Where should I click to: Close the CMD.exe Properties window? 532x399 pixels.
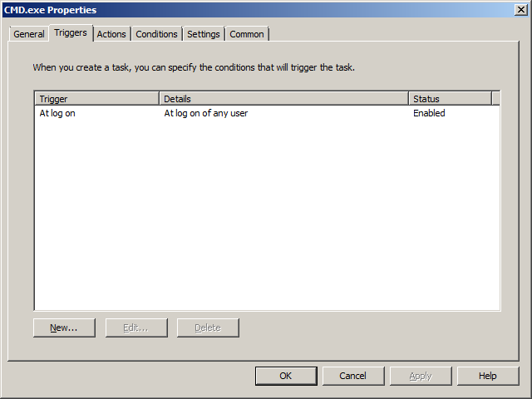coord(520,10)
